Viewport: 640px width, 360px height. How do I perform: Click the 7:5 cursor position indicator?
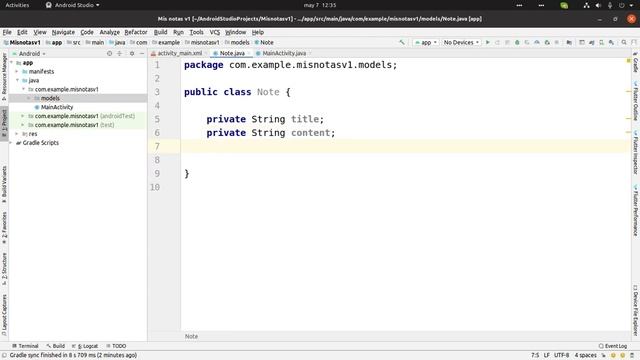pyautogui.click(x=535, y=356)
